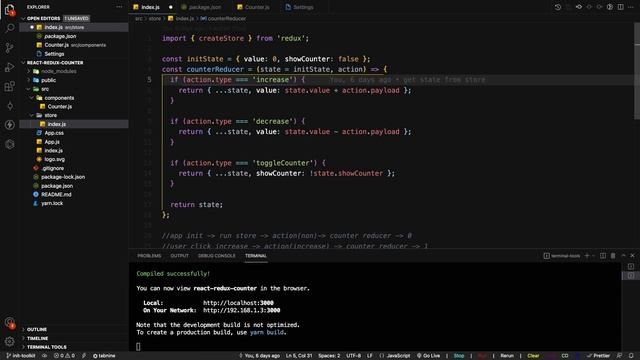
Task: Open the Source Control view icon
Action: coord(9,48)
